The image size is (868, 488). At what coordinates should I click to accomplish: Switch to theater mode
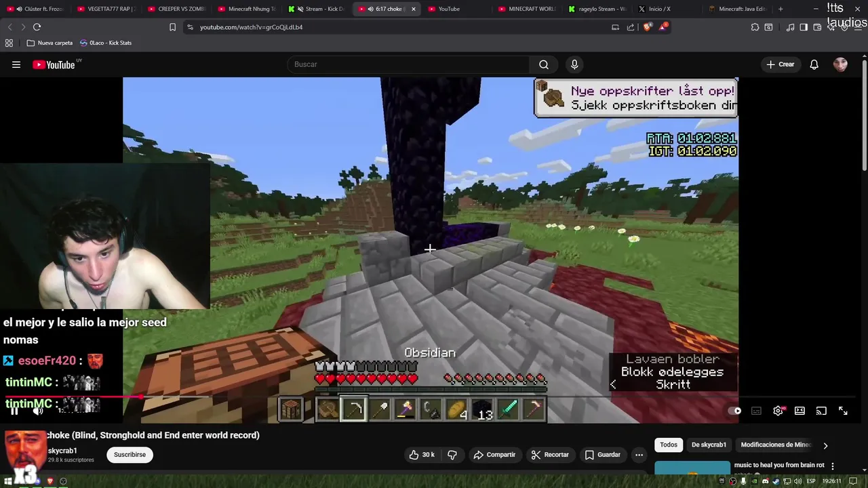800,411
